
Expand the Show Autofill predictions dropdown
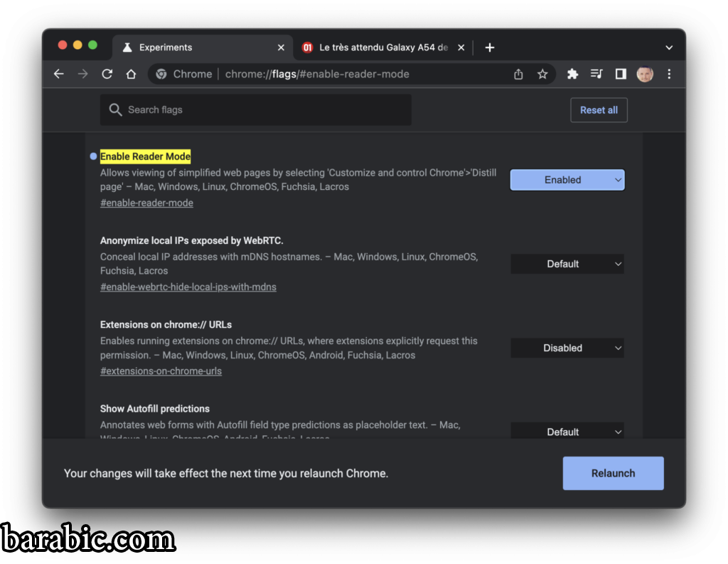pos(567,431)
